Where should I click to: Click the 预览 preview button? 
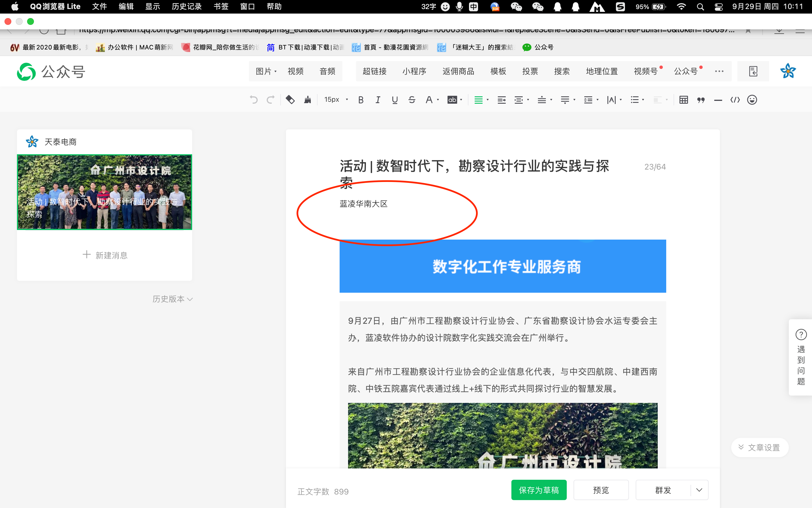pos(601,490)
